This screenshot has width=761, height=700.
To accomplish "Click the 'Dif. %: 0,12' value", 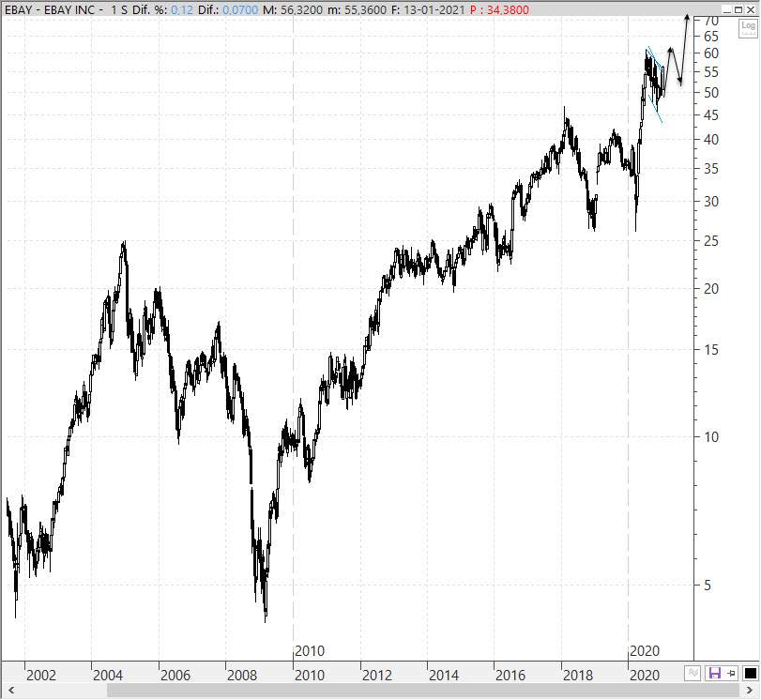I will (x=162, y=9).
